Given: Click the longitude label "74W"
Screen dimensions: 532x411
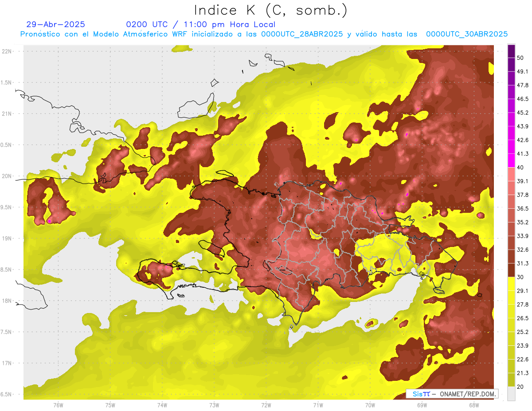Looking at the screenshot, I should pyautogui.click(x=162, y=406).
